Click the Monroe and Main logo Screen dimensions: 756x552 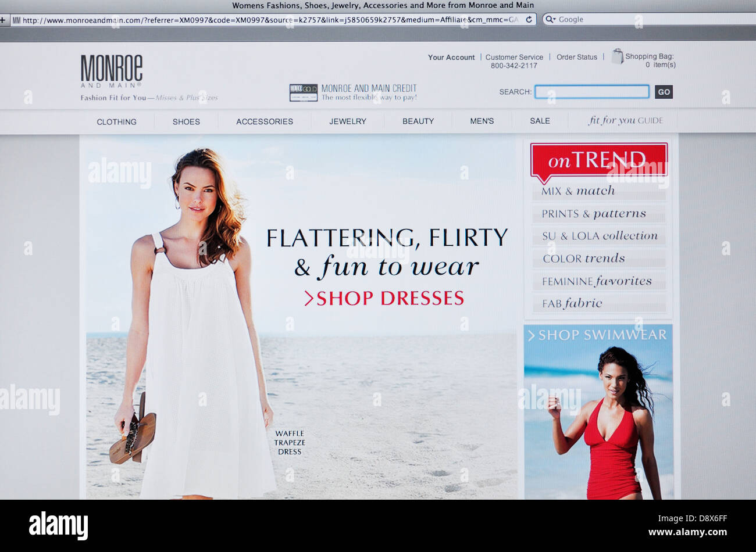pos(112,71)
